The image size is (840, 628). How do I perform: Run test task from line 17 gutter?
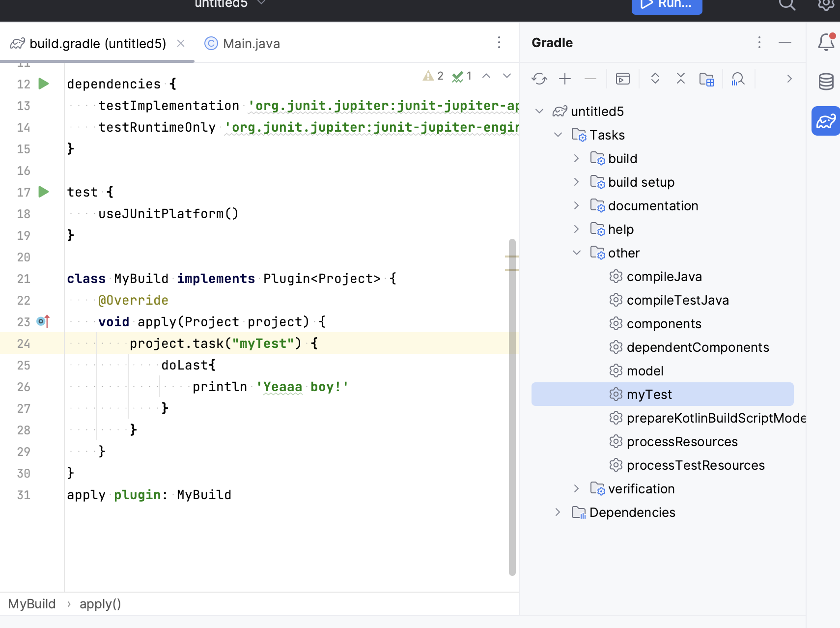[44, 192]
